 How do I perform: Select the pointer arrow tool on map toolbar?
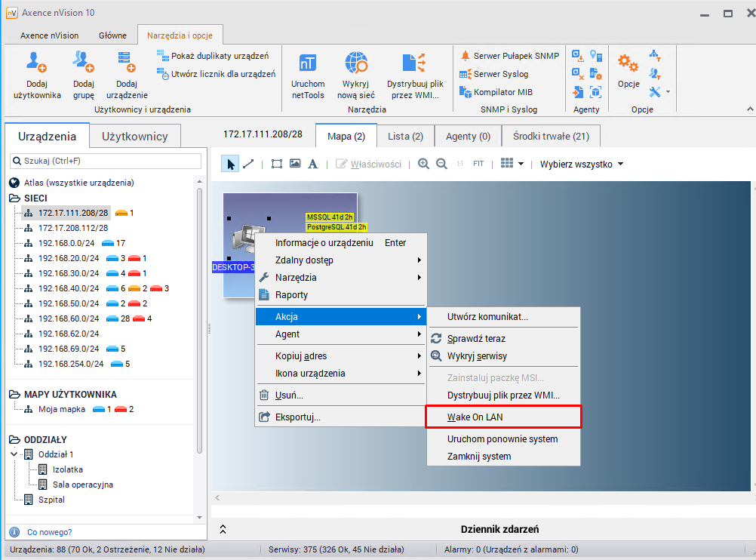pyautogui.click(x=231, y=164)
